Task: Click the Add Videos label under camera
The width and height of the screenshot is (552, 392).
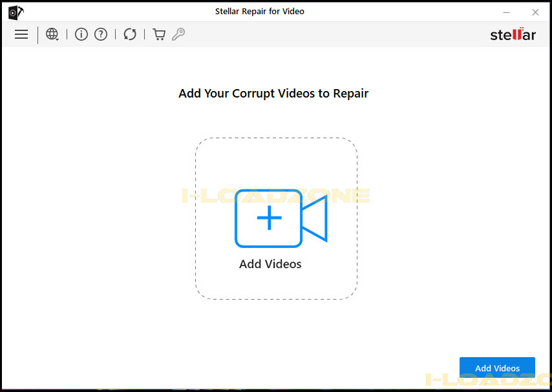Action: click(270, 264)
